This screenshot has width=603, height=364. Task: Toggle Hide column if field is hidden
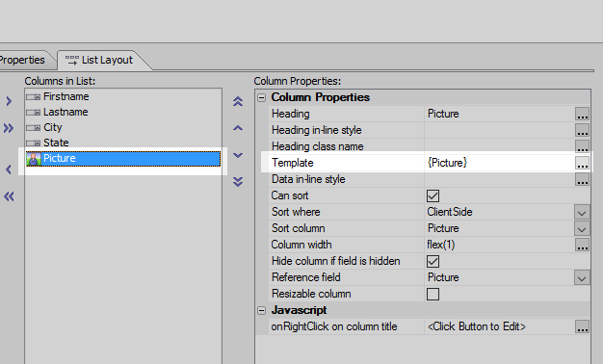[x=433, y=261]
